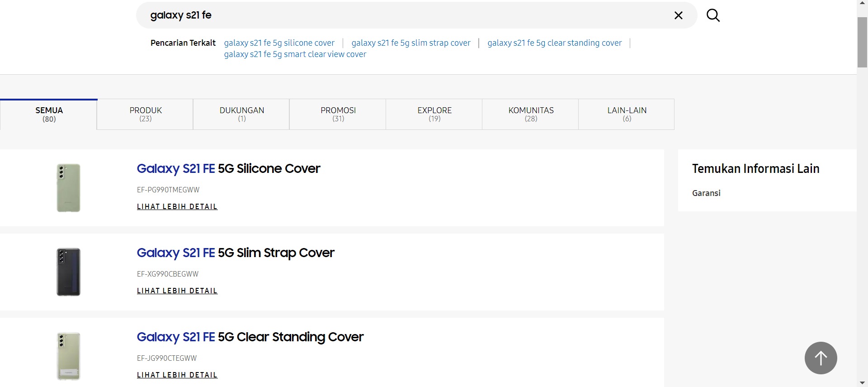This screenshot has width=868, height=387.
Task: Clear the search field with the X icon
Action: tap(678, 15)
